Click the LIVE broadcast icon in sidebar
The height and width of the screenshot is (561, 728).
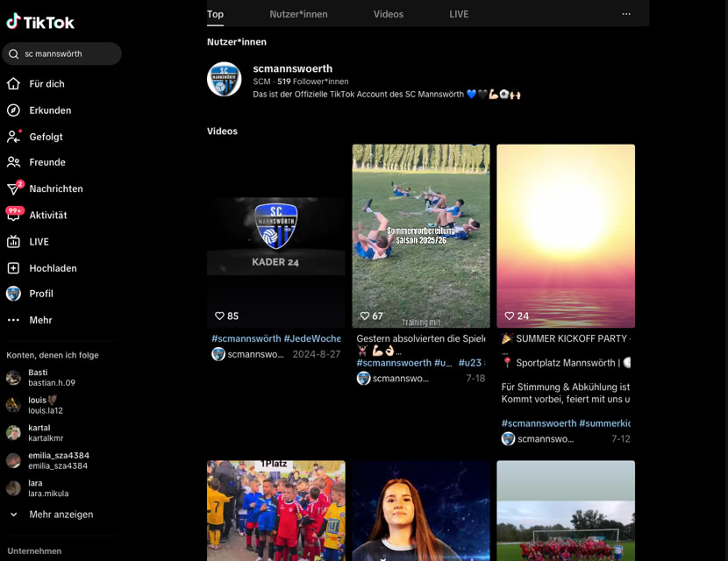[13, 241]
